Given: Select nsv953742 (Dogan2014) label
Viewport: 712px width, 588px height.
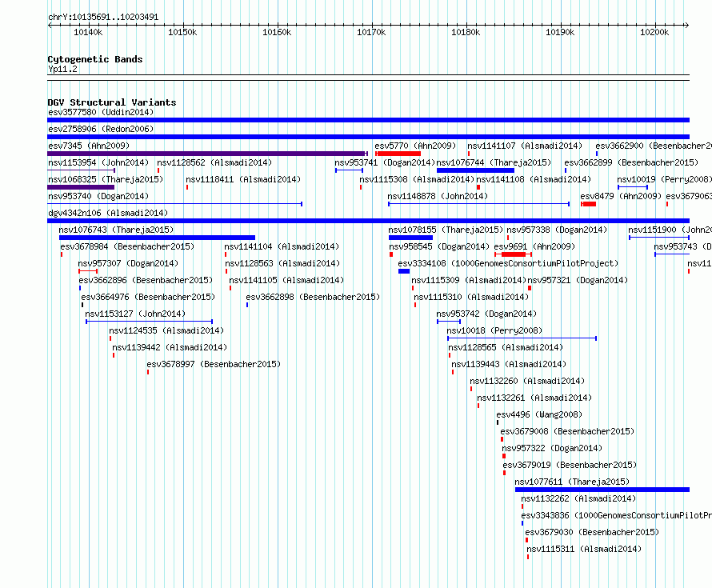Looking at the screenshot, I should [486, 314].
